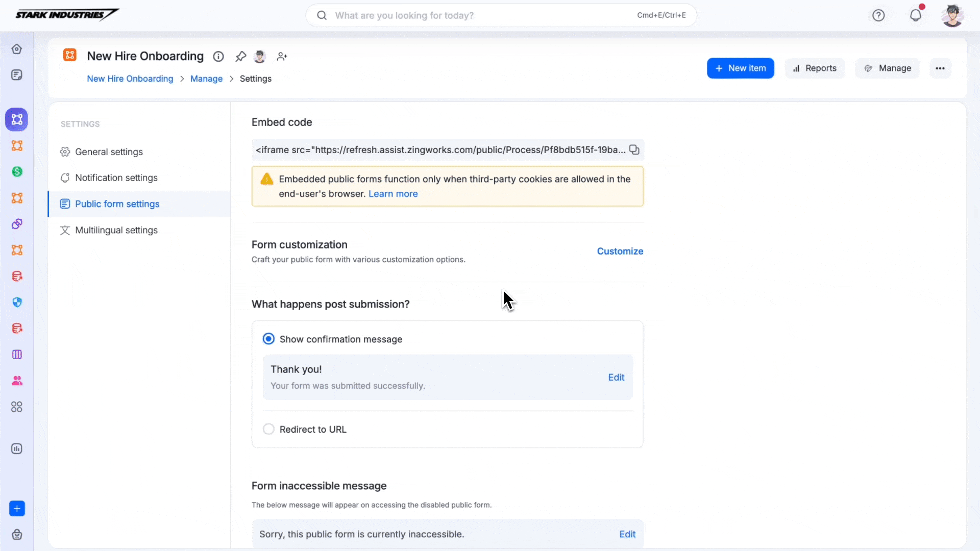Open the three-dot more options menu
The height and width of the screenshot is (551, 980).
tap(940, 68)
